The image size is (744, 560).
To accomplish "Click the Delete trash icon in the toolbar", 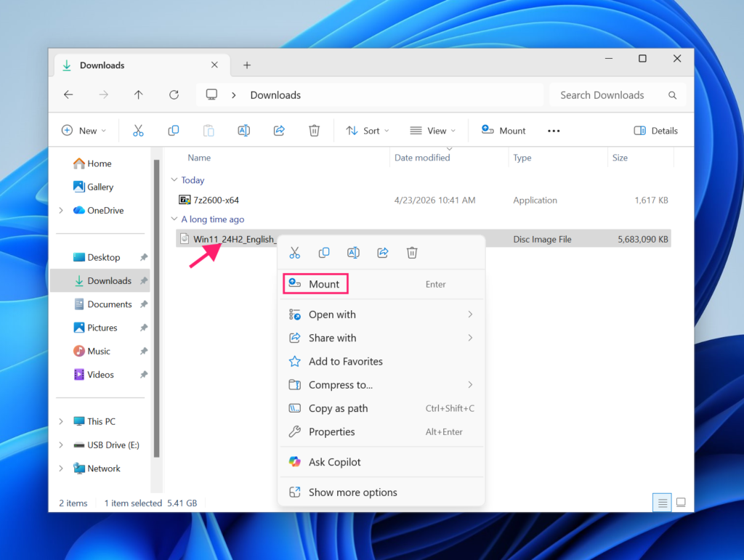I will [314, 131].
